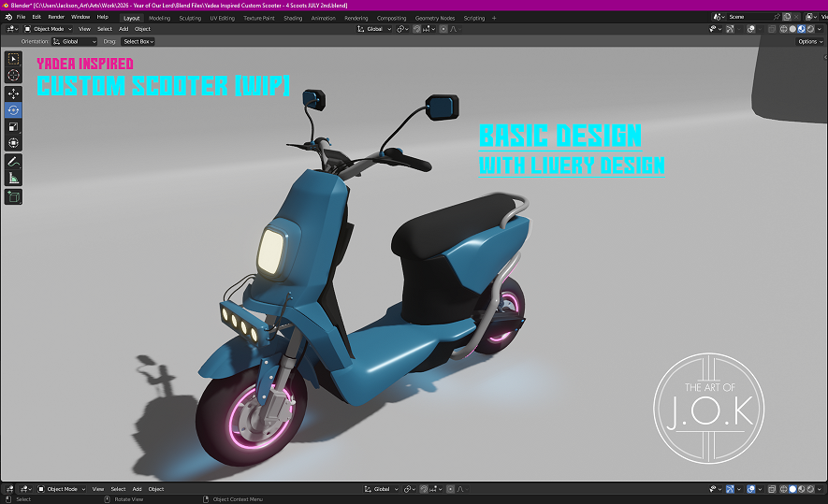Toggle X-ray in top header
This screenshot has height=504, width=828.
point(772,29)
